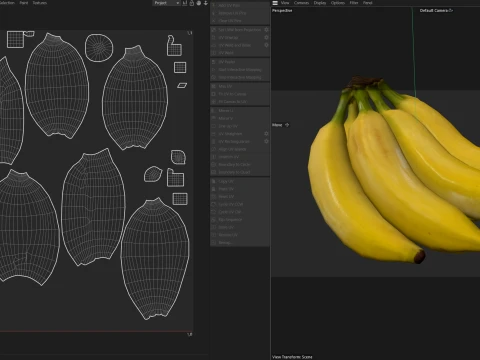The width and height of the screenshot is (480, 360).
Task: Open the Paint menu
Action: point(24,3)
